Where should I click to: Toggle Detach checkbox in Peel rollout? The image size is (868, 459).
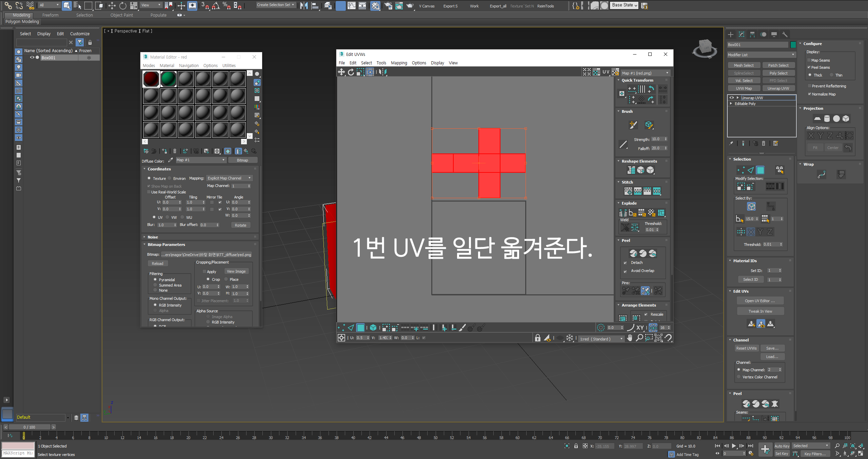tap(625, 263)
